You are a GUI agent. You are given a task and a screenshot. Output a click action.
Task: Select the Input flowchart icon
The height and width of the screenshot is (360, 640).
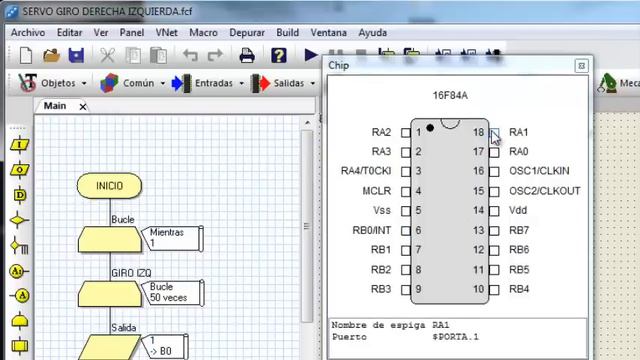pyautogui.click(x=20, y=145)
